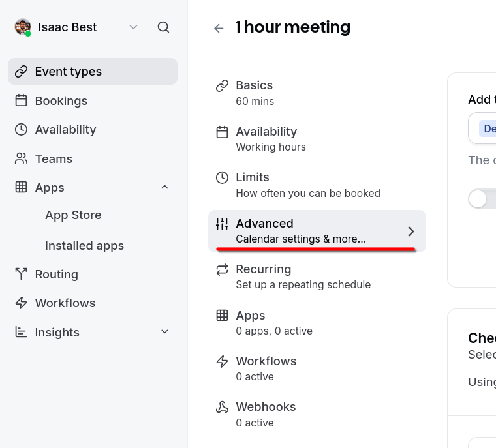
Task: Expand the Insights sidebar section
Action: click(164, 332)
